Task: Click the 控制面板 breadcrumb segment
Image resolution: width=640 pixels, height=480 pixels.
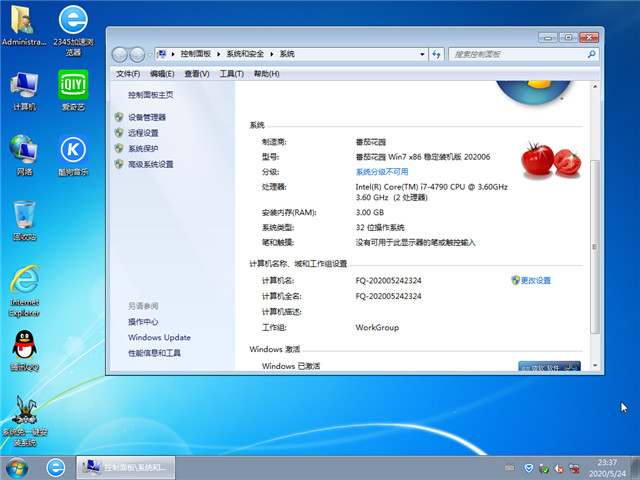Action: pos(196,54)
